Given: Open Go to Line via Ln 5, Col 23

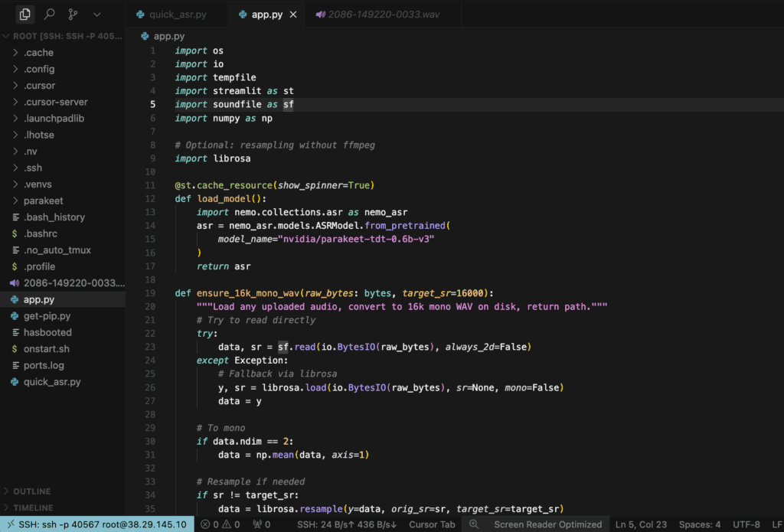Looking at the screenshot, I should [641, 524].
